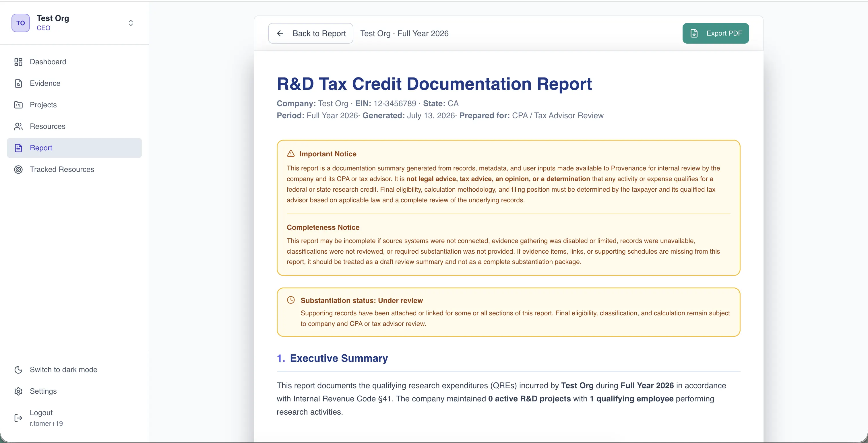Export the report as PDF
The height and width of the screenshot is (443, 868).
(x=716, y=33)
